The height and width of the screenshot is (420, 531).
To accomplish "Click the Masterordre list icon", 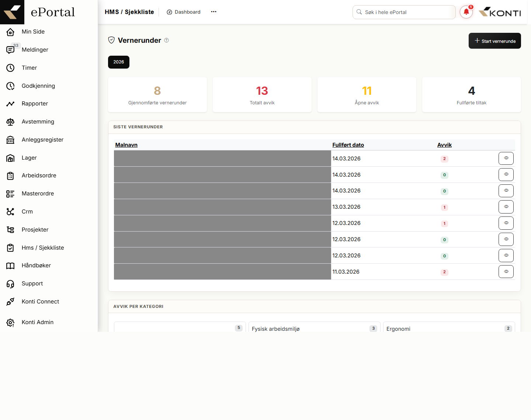I will (x=10, y=194).
